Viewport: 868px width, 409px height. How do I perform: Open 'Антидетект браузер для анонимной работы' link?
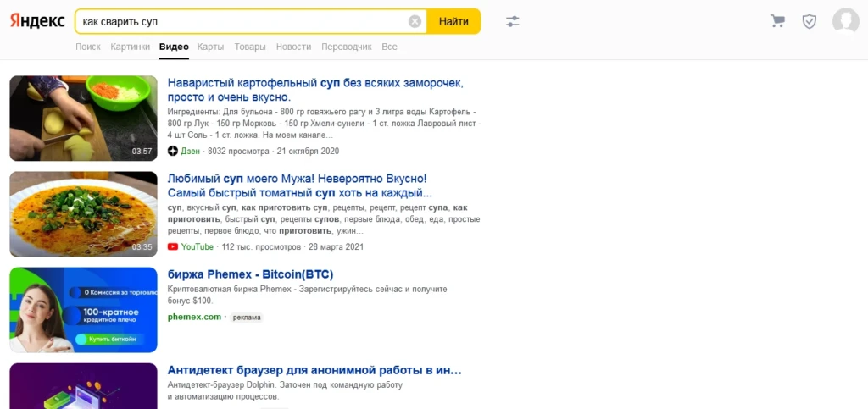[314, 370]
